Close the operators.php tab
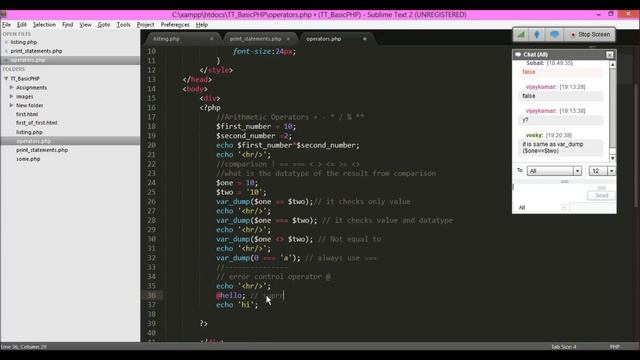640x360 pixels. [364, 39]
